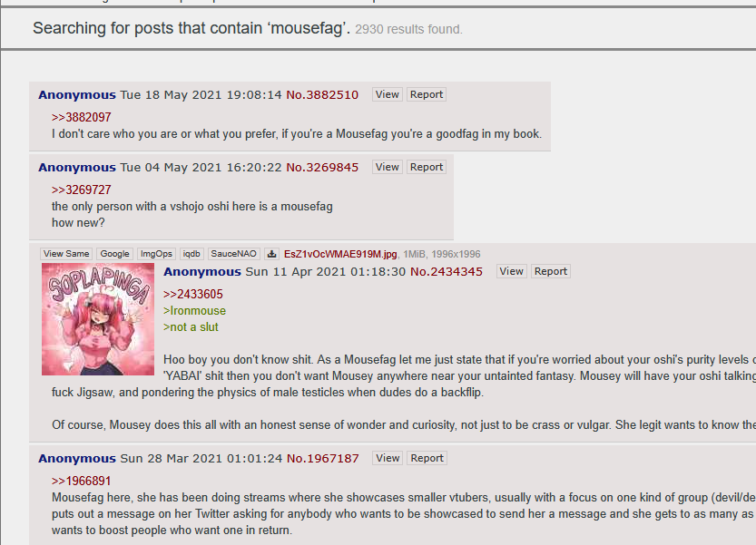
Task: Search the image on iqdb
Action: click(x=191, y=254)
